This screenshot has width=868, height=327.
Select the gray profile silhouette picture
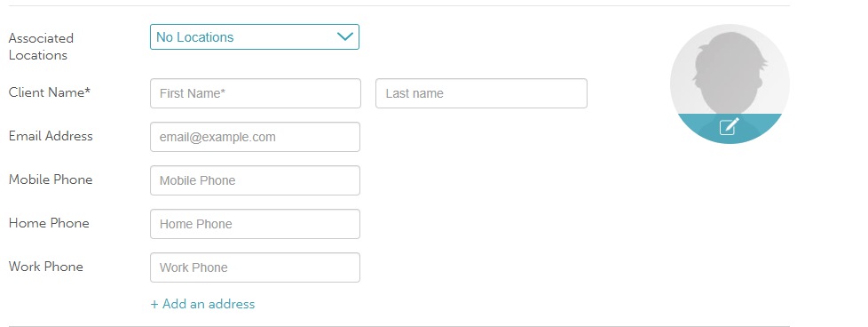click(x=730, y=84)
